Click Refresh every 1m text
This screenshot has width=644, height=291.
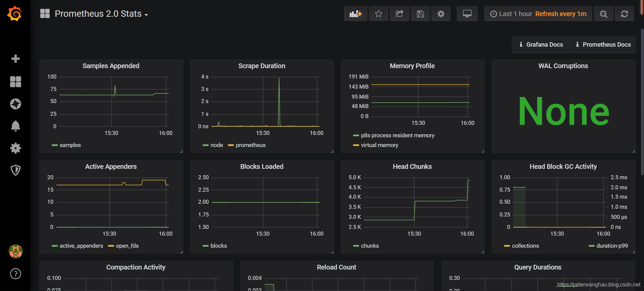click(x=561, y=14)
